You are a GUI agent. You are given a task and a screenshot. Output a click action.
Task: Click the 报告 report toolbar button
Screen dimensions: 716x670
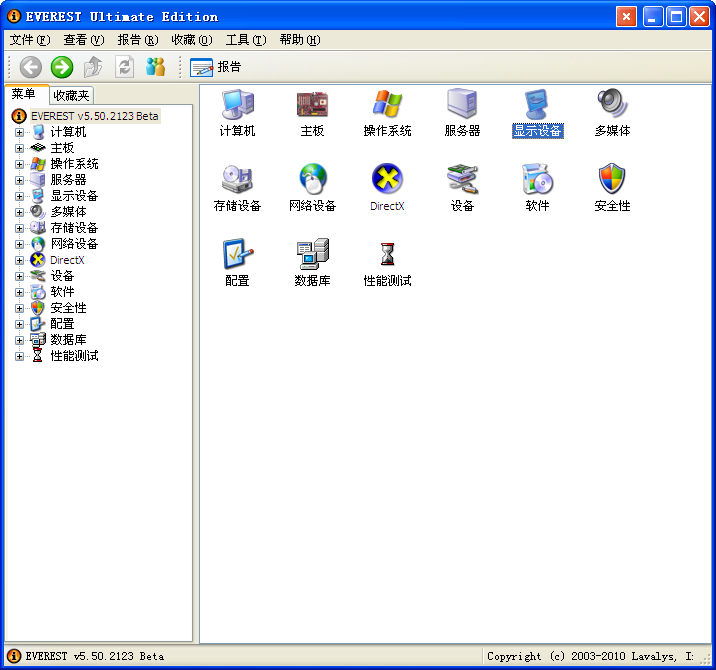(215, 67)
